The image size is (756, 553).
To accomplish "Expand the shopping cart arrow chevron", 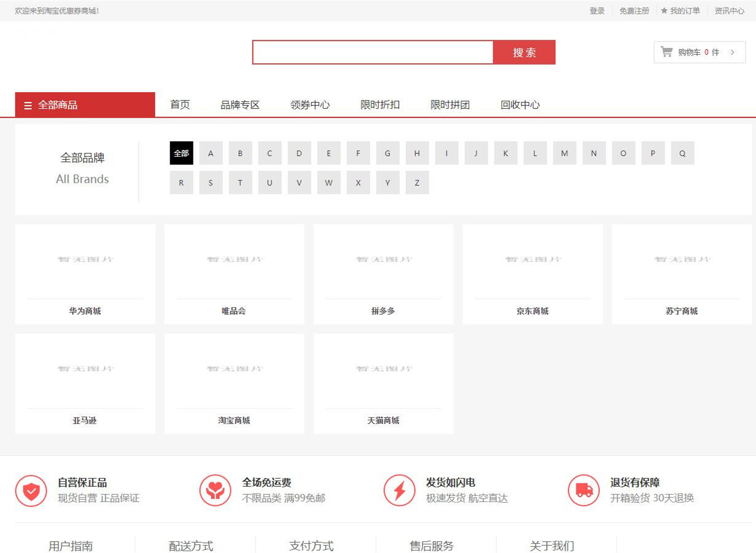I will (x=732, y=52).
